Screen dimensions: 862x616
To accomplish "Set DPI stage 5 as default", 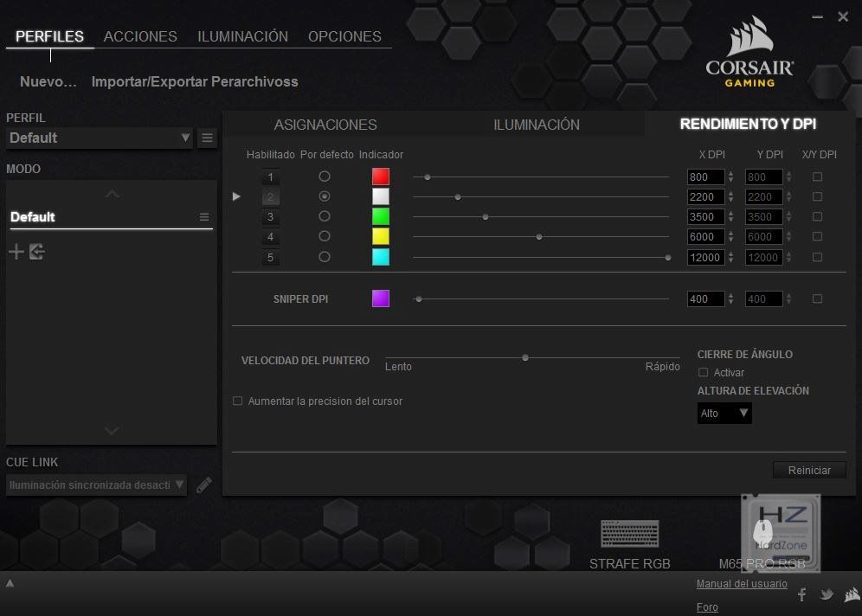I will 325,257.
